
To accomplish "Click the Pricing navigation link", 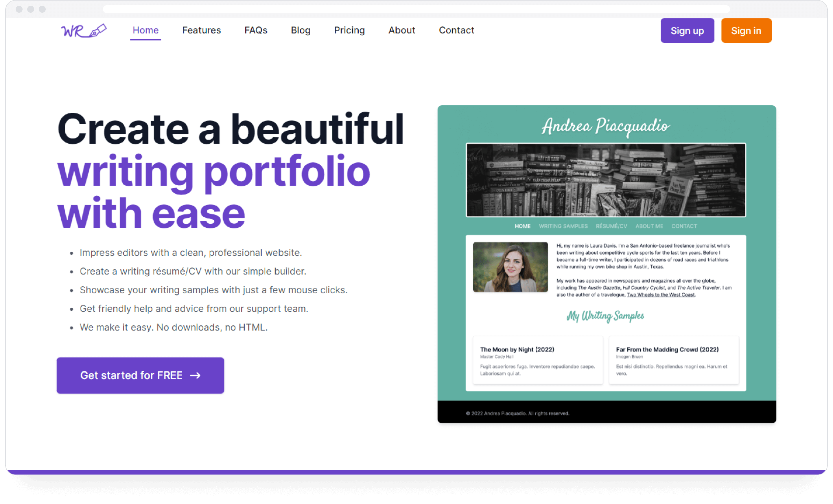I will point(349,30).
